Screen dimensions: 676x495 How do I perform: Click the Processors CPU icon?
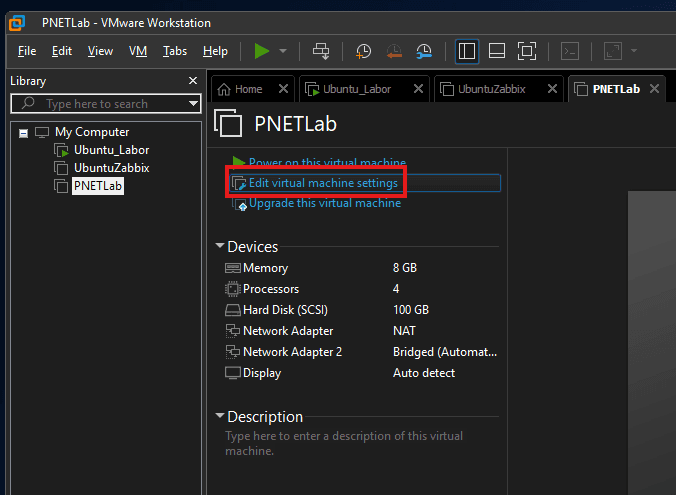click(x=233, y=289)
